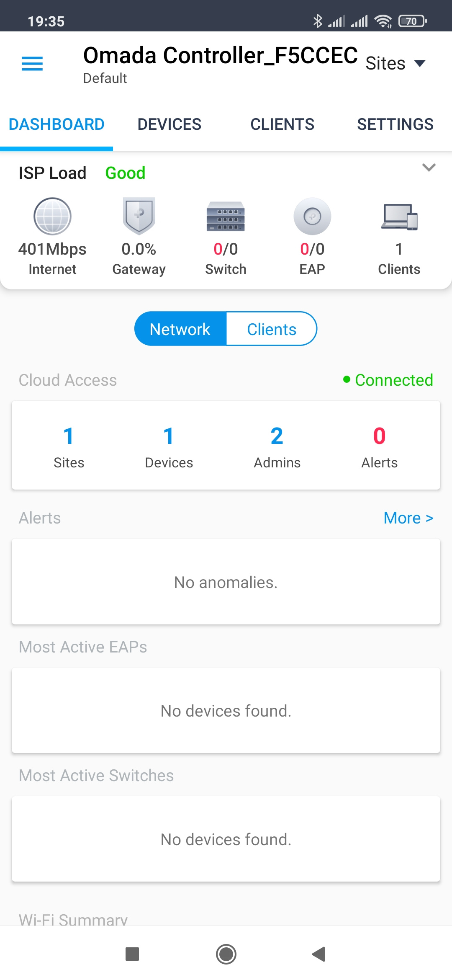Switch to the DEVICES tab
The height and width of the screenshot is (980, 452).
click(169, 124)
